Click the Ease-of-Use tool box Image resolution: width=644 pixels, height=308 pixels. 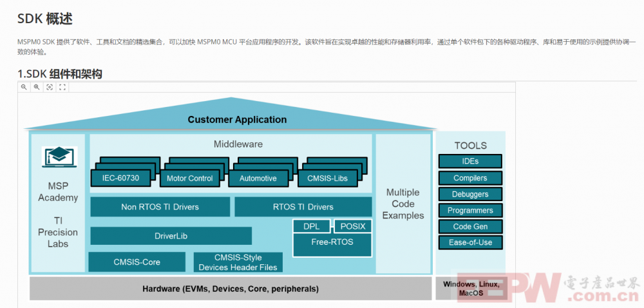(x=470, y=242)
